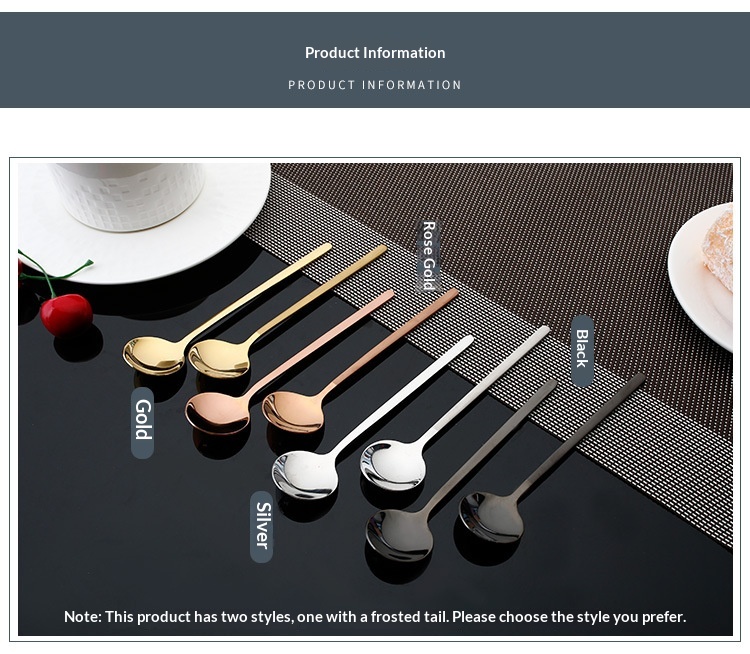Image resolution: width=750 pixels, height=654 pixels.
Task: Click the spaced uppercase PRODUCT INFORMATION subtitle
Action: (375, 85)
